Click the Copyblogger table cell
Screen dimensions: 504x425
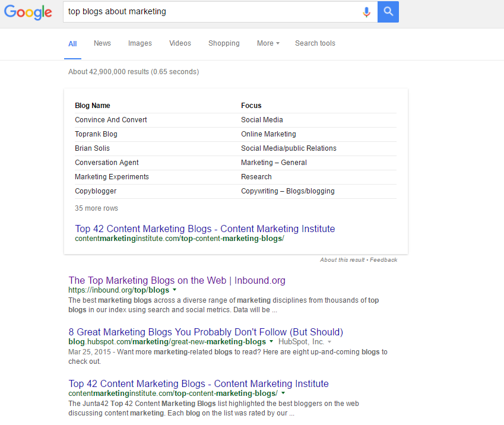pyautogui.click(x=96, y=191)
